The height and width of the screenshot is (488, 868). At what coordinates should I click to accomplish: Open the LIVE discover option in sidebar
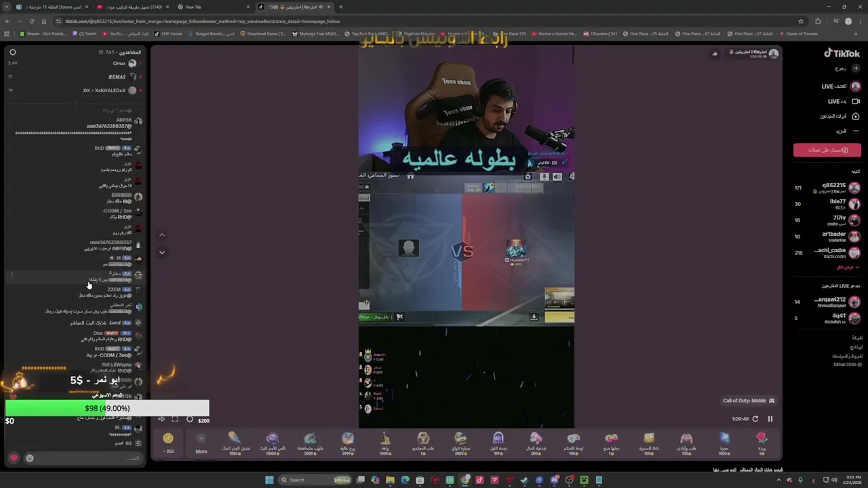[x=841, y=86]
